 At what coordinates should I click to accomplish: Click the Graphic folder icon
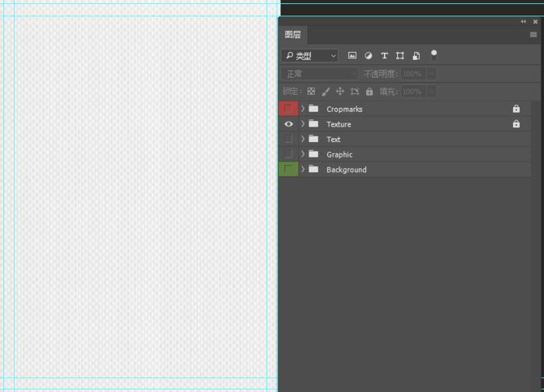point(314,154)
